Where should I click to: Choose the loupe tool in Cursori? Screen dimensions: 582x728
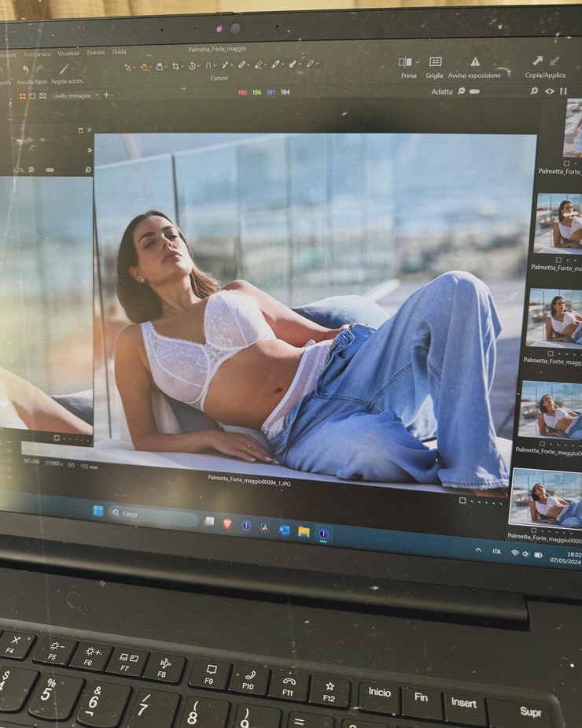pyautogui.click(x=159, y=66)
